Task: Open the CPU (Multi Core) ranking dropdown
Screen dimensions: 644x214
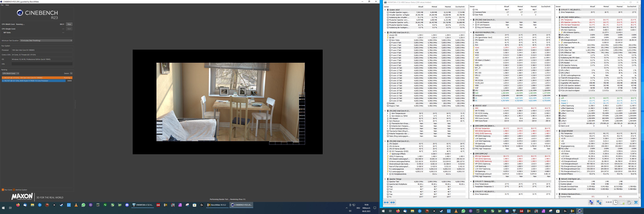Action: [11, 73]
